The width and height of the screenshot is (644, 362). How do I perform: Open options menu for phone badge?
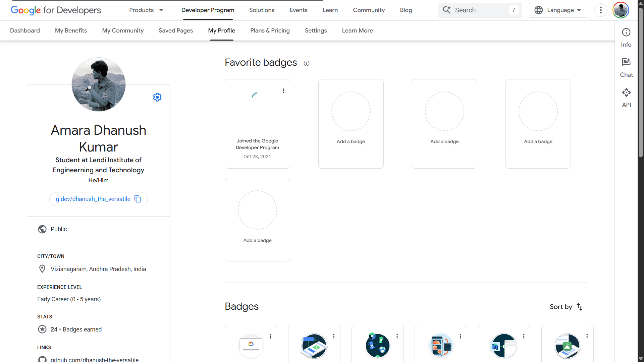461,336
